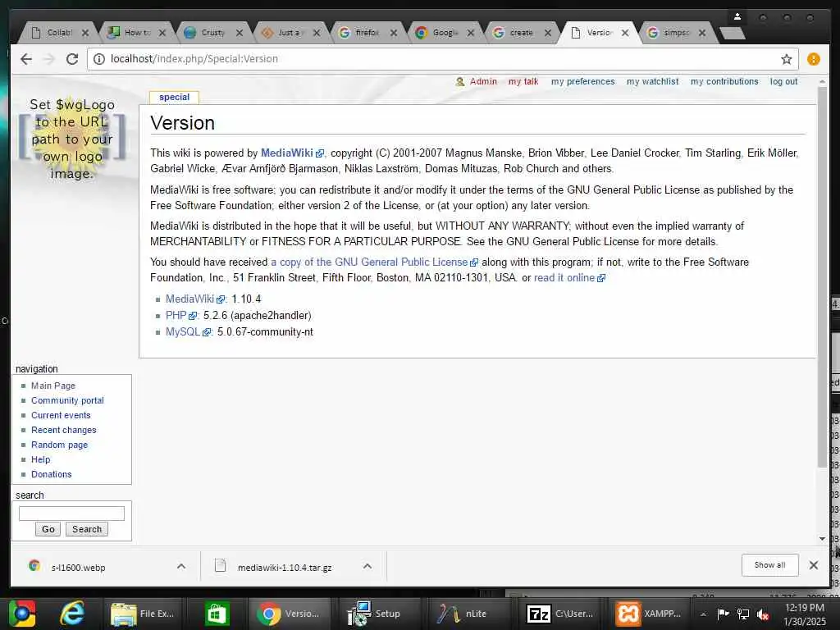Screen dimensions: 840x630
Task: Expand options for mediawiki-1.10.4.tar.gz download
Action: (x=367, y=566)
